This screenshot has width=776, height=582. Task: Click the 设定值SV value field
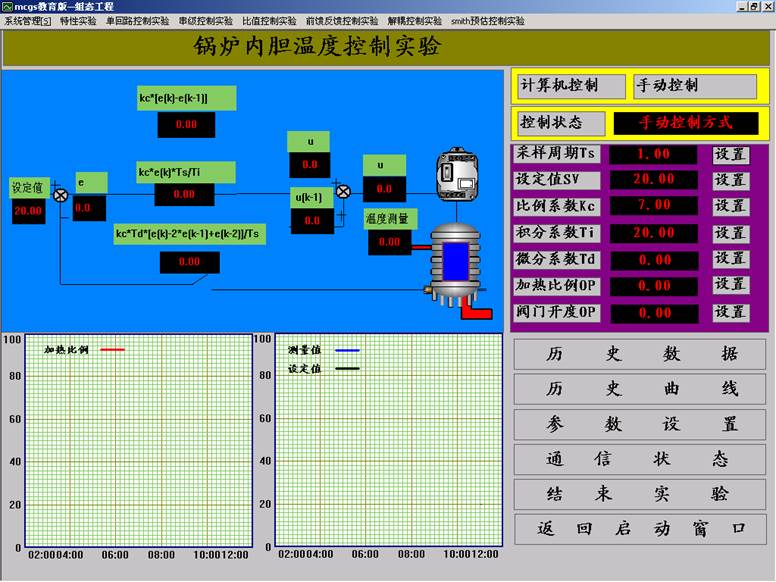[654, 180]
